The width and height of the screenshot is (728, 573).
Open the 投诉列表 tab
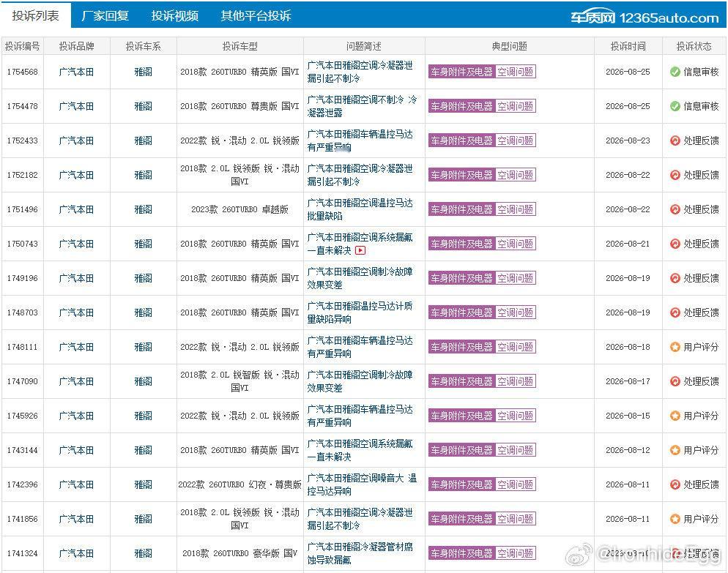click(x=35, y=15)
